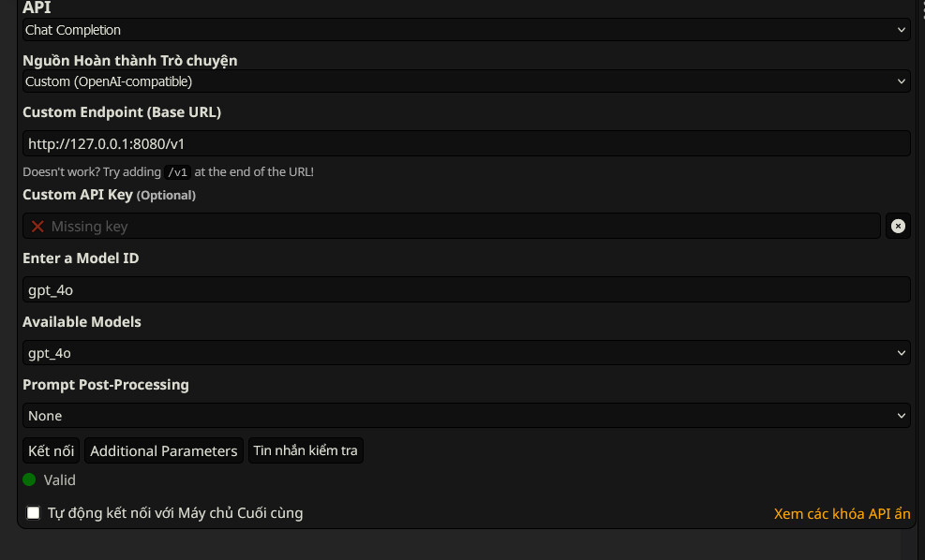This screenshot has width=925, height=560.
Task: Click the /v1 code snippet in the hint
Action: (x=177, y=172)
